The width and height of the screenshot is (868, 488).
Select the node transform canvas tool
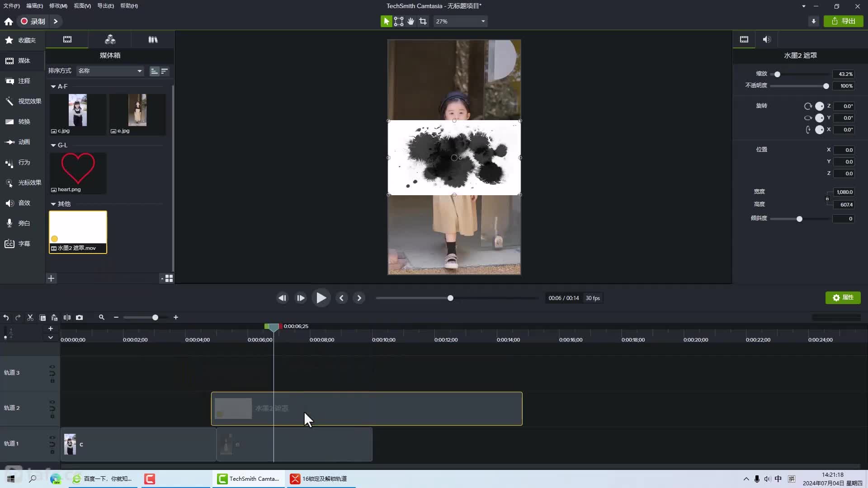[x=399, y=21]
